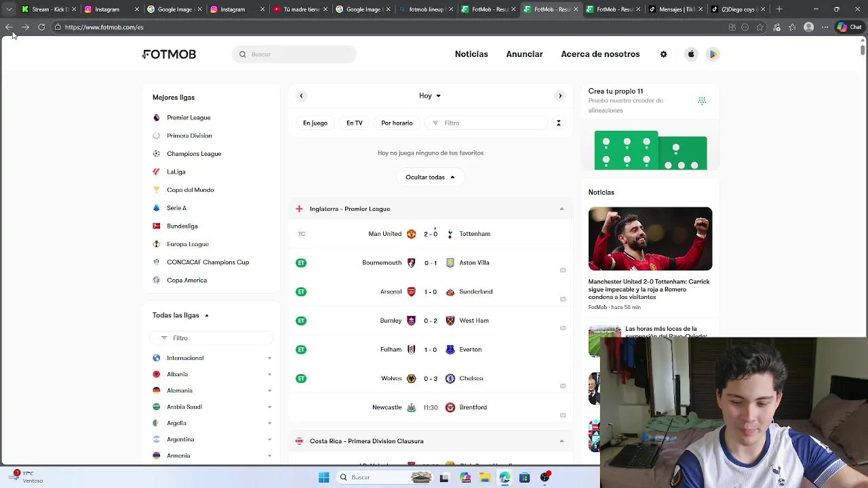Click the Arsenal crest in match list
This screenshot has height=488, width=868.
coord(411,291)
